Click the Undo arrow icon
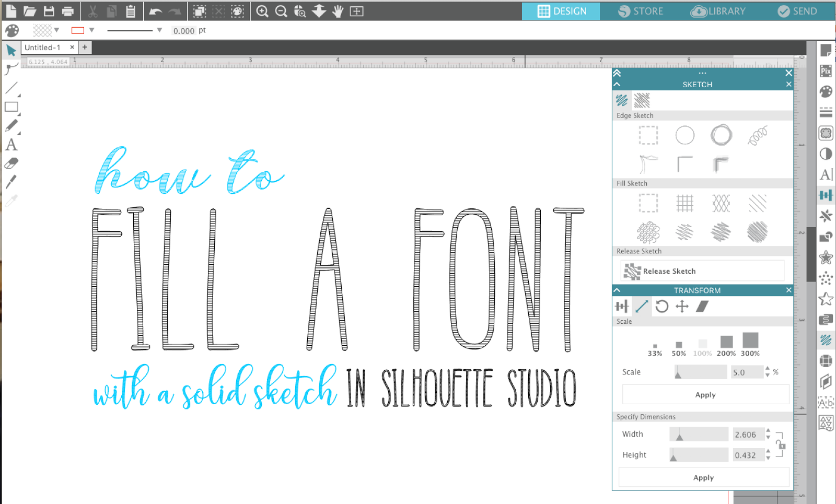The image size is (836, 504). [x=155, y=11]
